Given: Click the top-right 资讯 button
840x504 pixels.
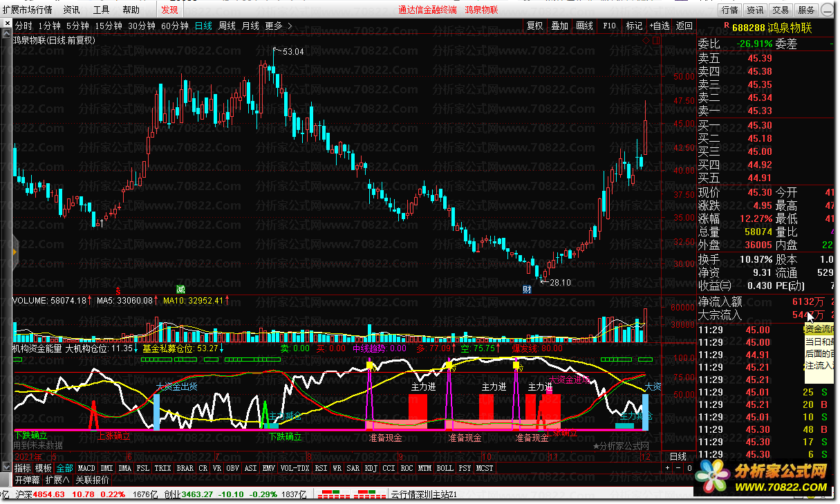Looking at the screenshot, I should [755, 10].
